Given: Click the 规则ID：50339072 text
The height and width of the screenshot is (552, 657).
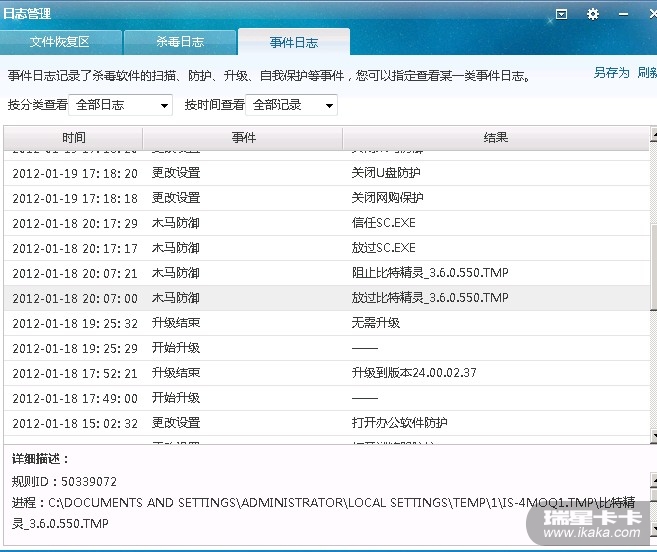Looking at the screenshot, I should coord(64,482).
